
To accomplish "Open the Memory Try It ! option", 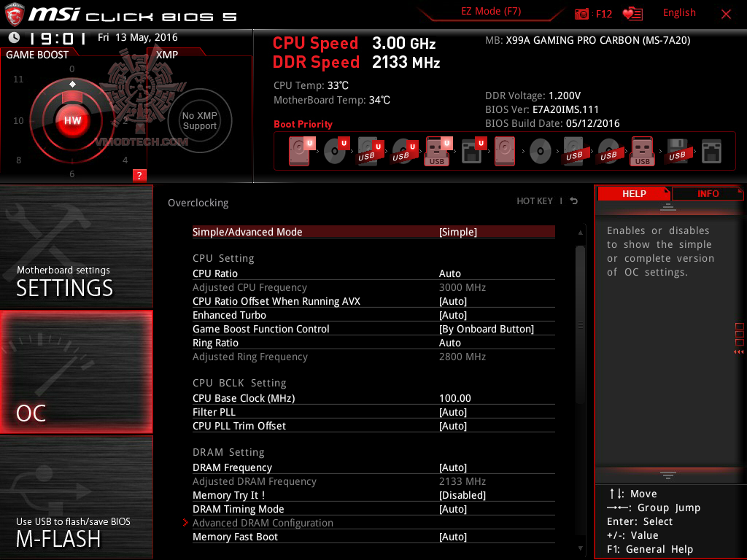I will [x=373, y=495].
